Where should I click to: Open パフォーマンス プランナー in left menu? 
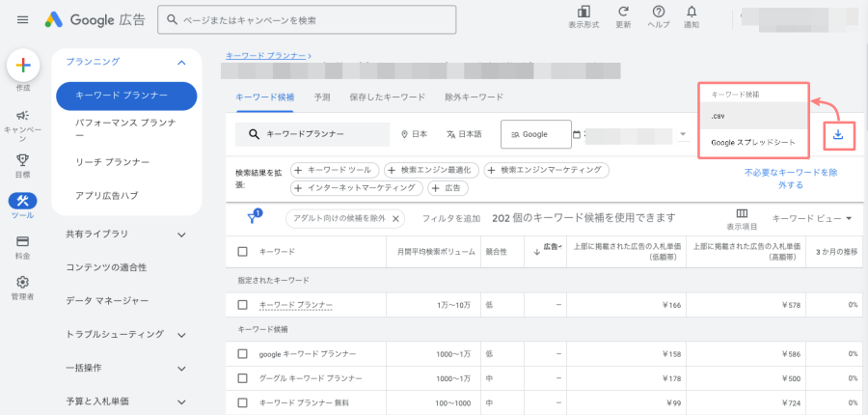point(125,129)
